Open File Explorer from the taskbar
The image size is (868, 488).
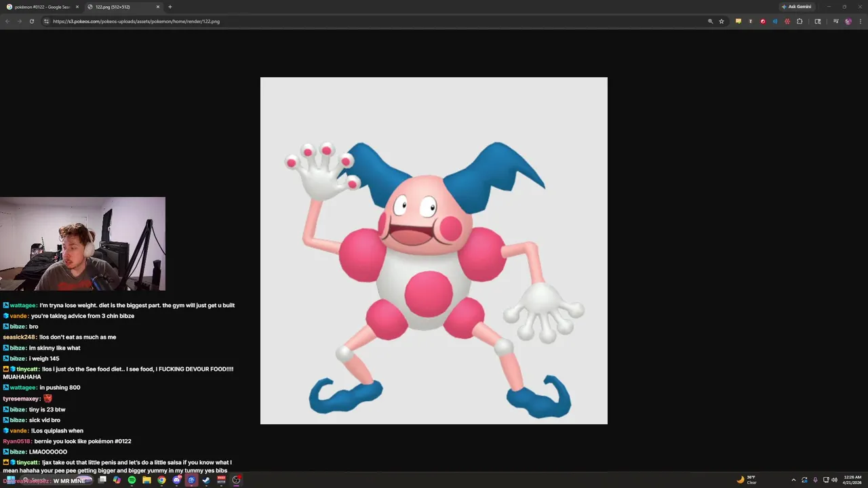(x=146, y=480)
